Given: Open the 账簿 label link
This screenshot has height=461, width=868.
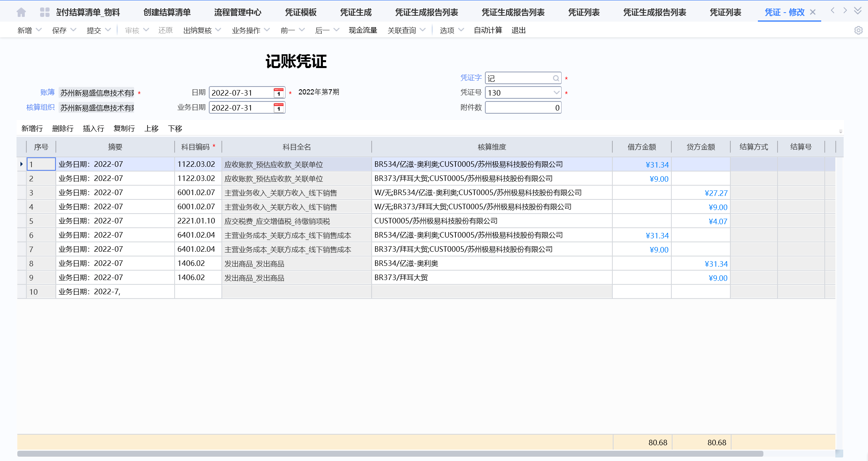Looking at the screenshot, I should click(x=48, y=92).
